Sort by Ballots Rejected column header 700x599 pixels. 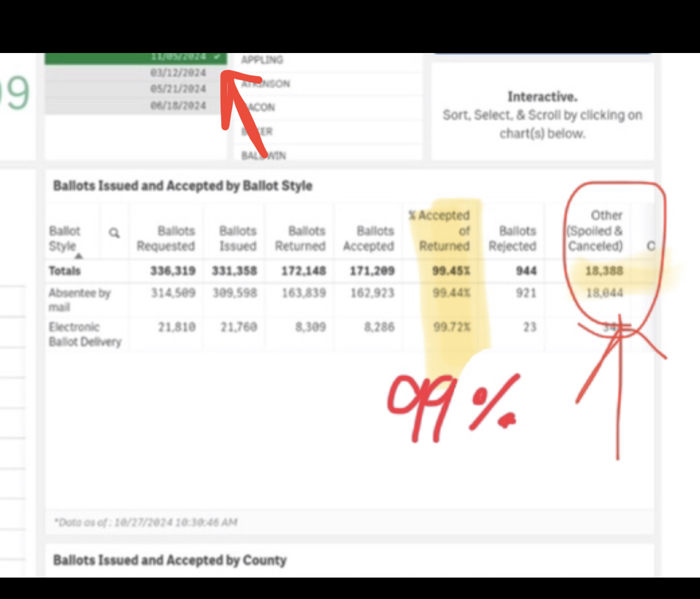coord(512,239)
